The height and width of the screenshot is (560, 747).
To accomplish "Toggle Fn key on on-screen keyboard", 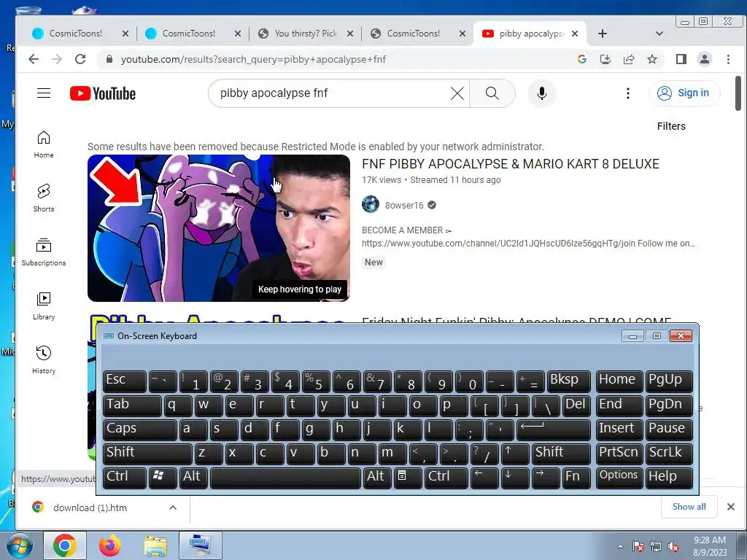I will tap(576, 477).
